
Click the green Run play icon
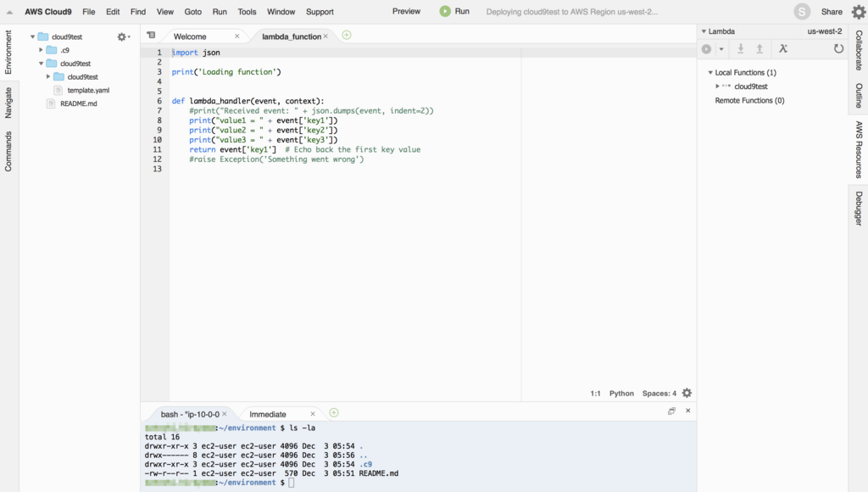point(445,11)
